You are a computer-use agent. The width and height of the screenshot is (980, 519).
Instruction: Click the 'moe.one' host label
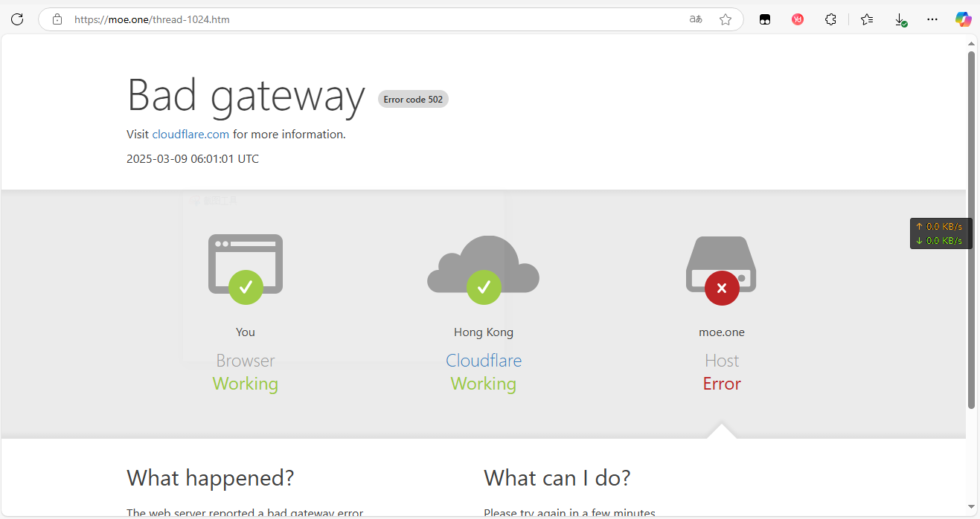pyautogui.click(x=722, y=332)
